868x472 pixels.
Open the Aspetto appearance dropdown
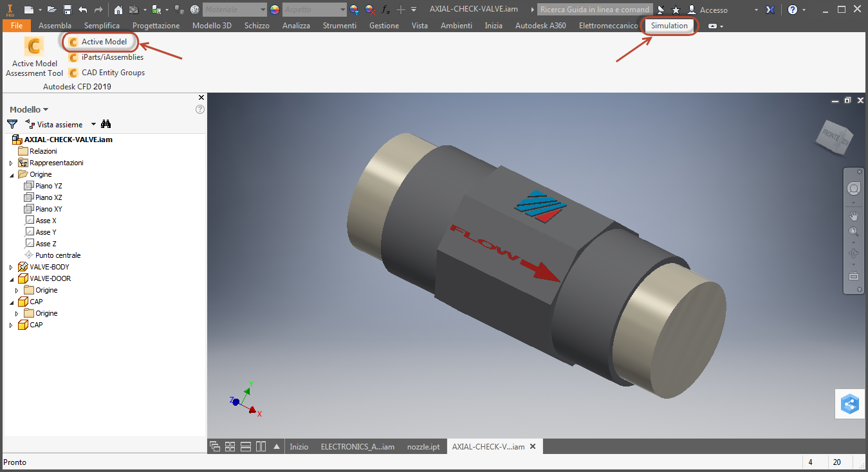pyautogui.click(x=315, y=10)
